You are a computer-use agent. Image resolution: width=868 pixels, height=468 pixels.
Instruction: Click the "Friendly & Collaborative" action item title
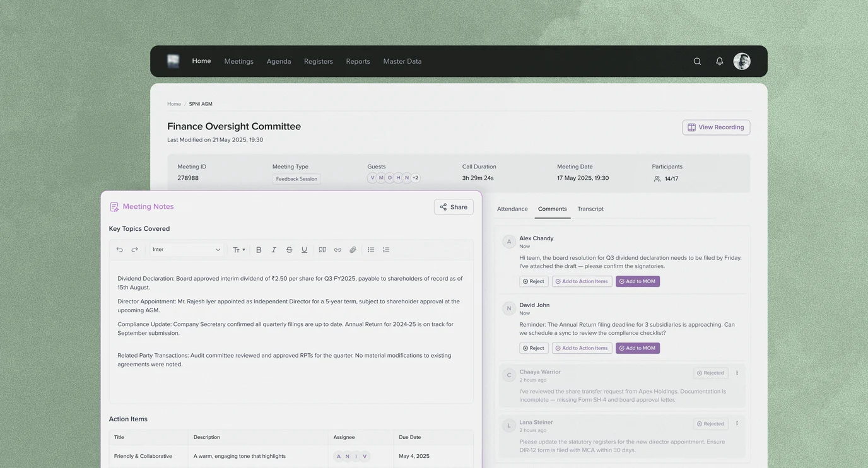pyautogui.click(x=143, y=456)
